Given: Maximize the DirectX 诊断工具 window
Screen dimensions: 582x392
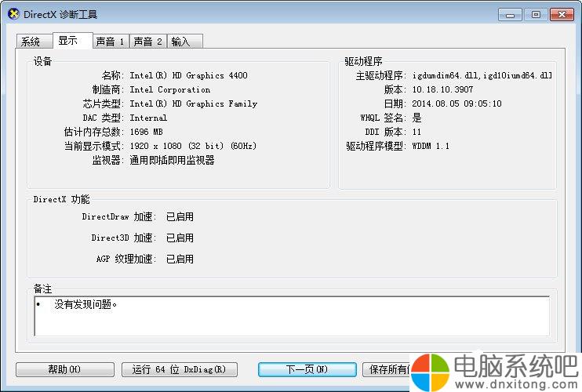Looking at the screenshot, I should (536, 15).
